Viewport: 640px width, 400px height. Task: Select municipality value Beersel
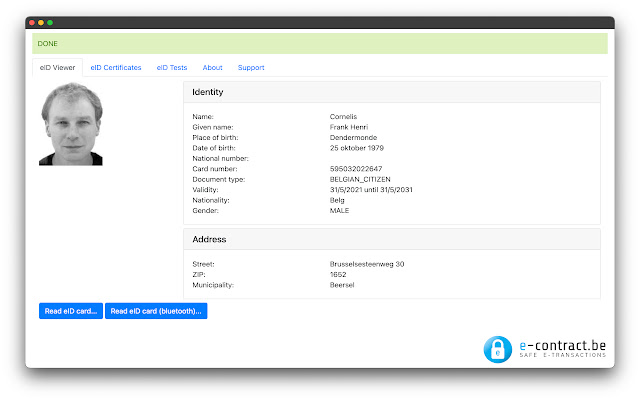(342, 285)
